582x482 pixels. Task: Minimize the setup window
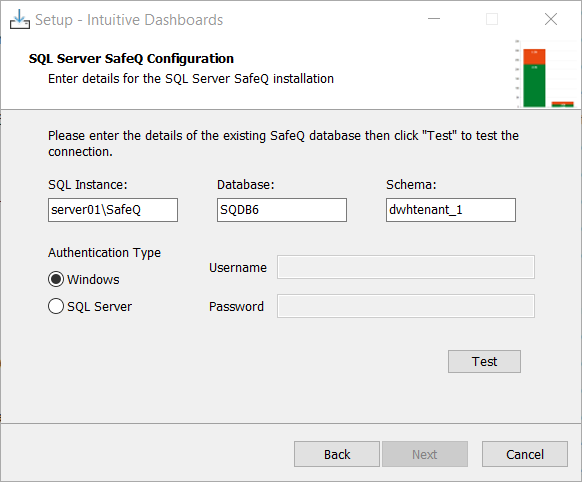click(434, 19)
